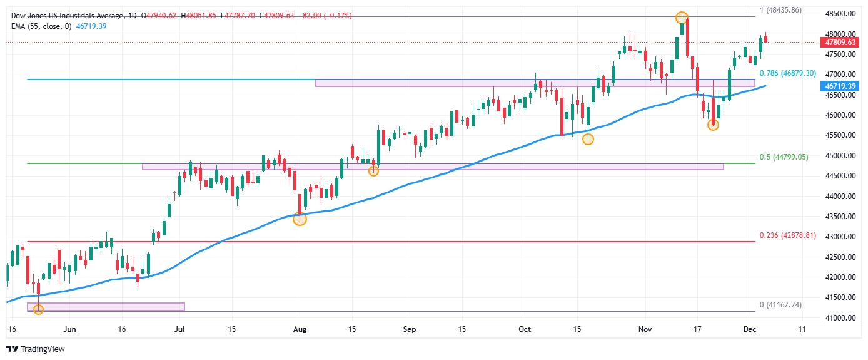Select the blue 46719.39 EMA price tag
Image resolution: width=868 pixels, height=360 pixels.
coord(840,86)
